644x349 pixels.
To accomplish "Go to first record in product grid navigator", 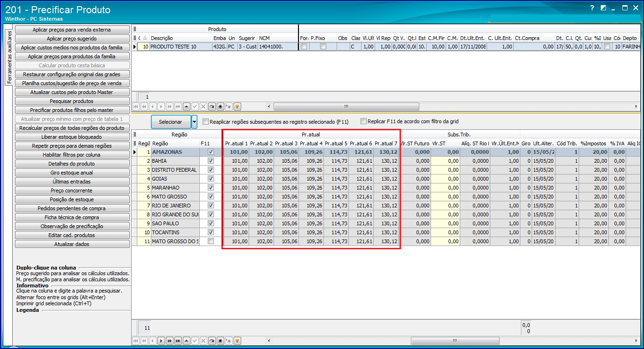I will point(136,107).
